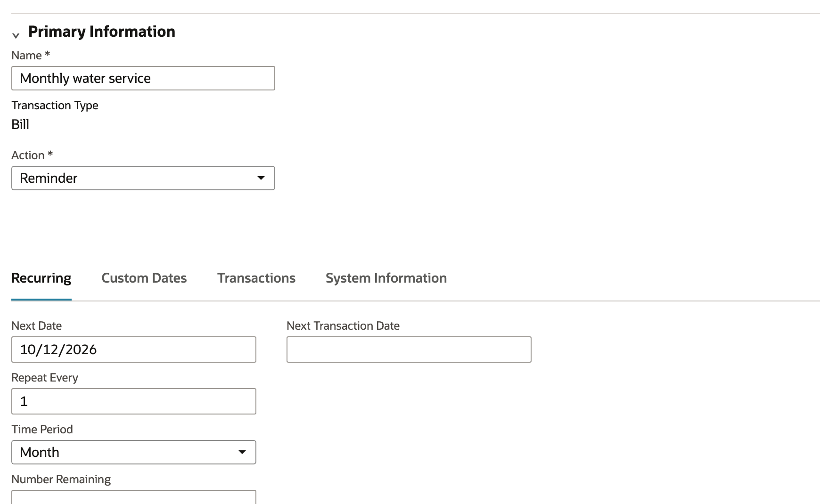Image resolution: width=820 pixels, height=504 pixels.
Task: Click the Action field label
Action: (x=32, y=155)
